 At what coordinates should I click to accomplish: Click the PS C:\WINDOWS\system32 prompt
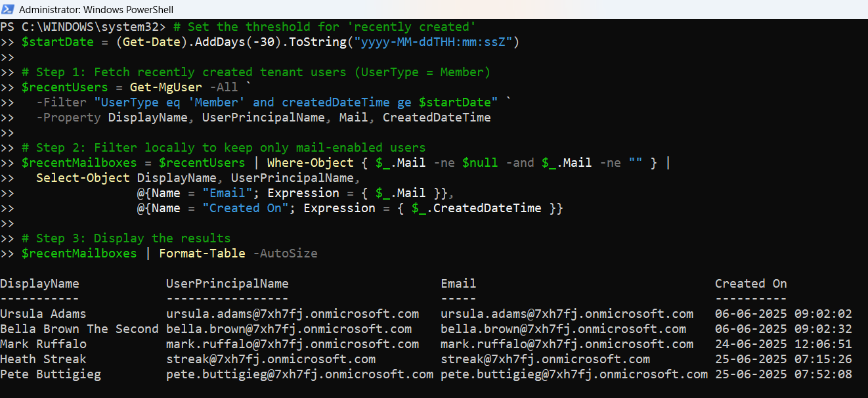point(83,27)
